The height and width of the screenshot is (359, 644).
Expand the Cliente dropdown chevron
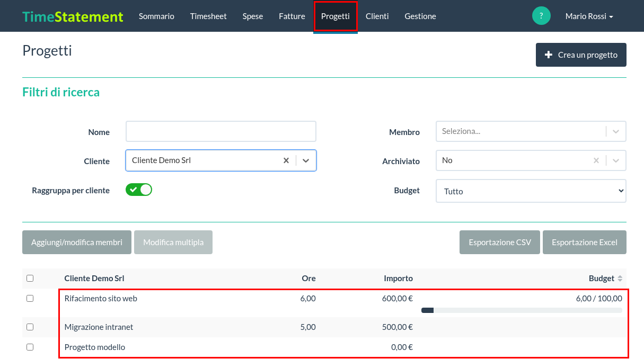pos(306,160)
